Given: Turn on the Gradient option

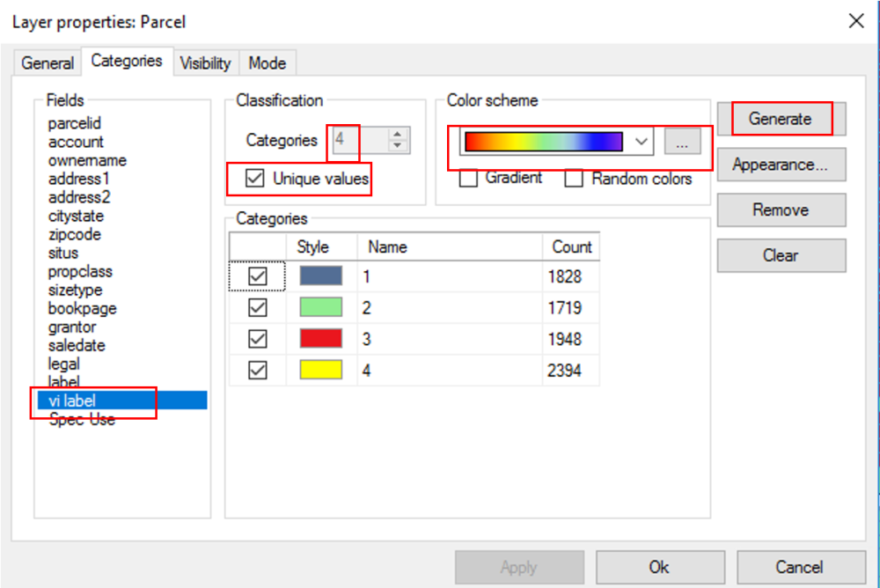Looking at the screenshot, I should pyautogui.click(x=467, y=178).
